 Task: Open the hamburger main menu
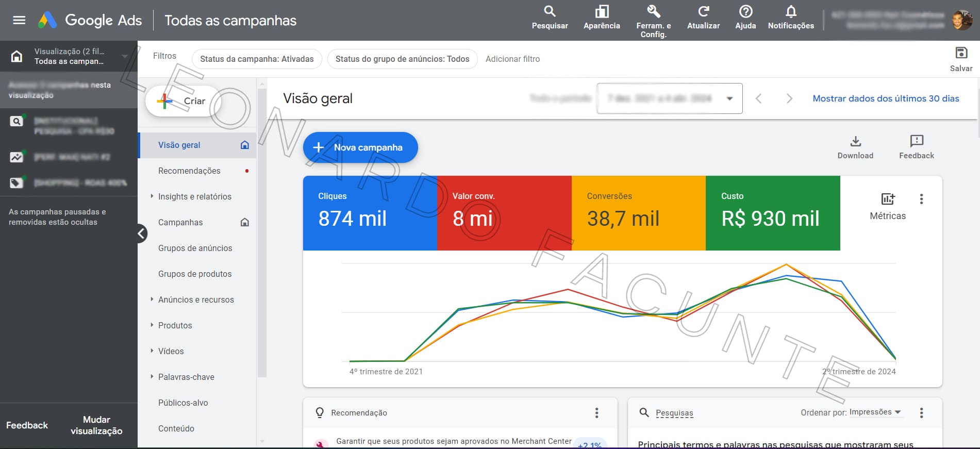(19, 20)
